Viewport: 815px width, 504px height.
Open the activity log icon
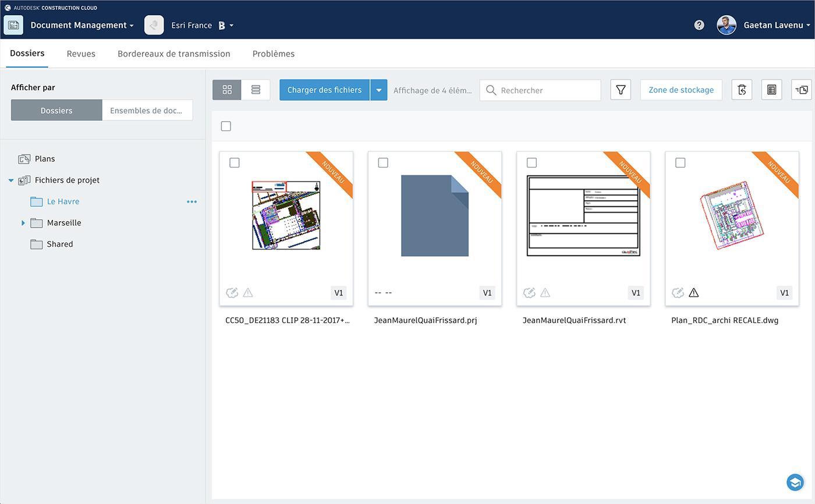point(742,90)
